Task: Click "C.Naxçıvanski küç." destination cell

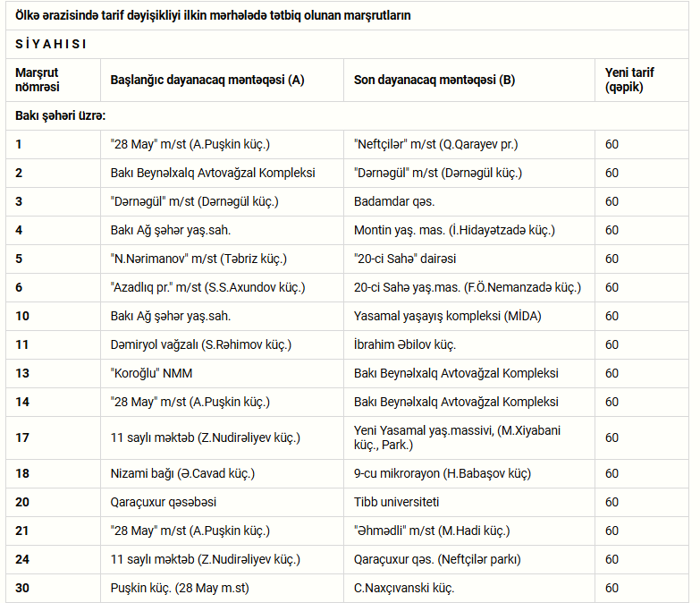Action: (469, 588)
